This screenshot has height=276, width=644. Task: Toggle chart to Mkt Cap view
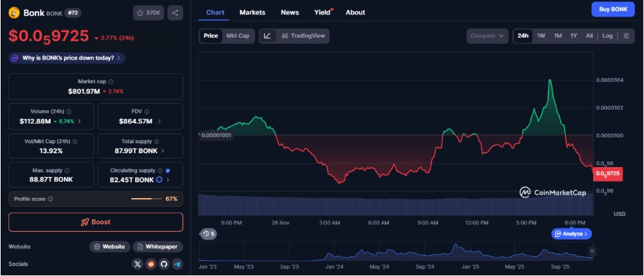click(x=238, y=36)
